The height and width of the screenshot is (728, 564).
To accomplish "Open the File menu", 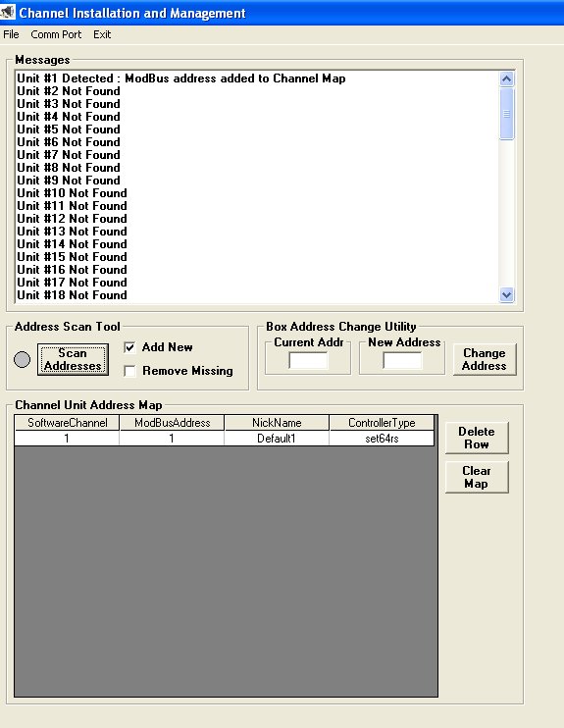I will pyautogui.click(x=11, y=34).
